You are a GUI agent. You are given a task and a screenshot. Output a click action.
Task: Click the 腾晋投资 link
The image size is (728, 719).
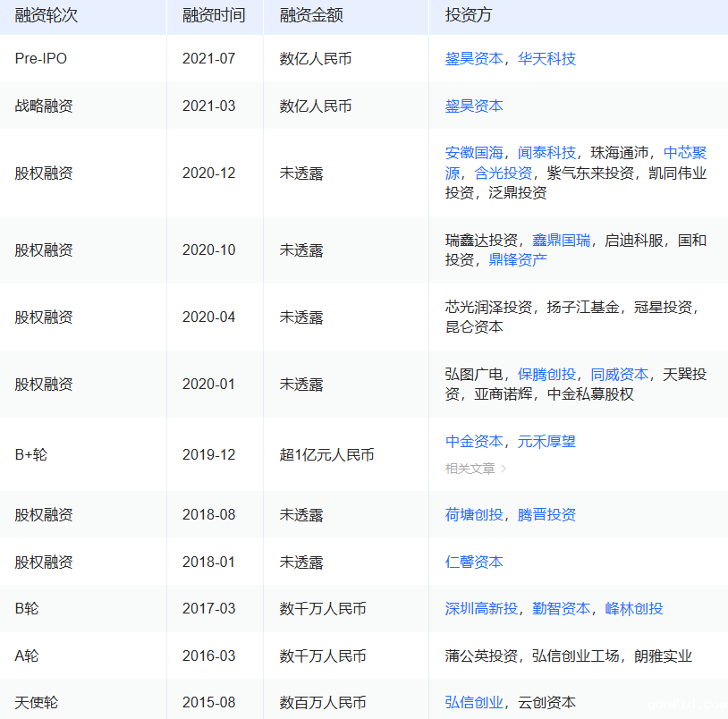546,515
